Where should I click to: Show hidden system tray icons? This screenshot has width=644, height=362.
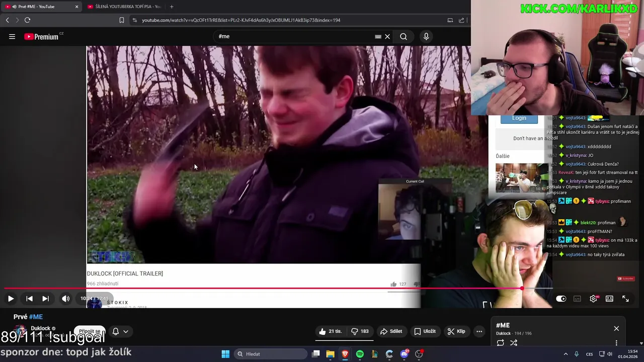[566, 354]
